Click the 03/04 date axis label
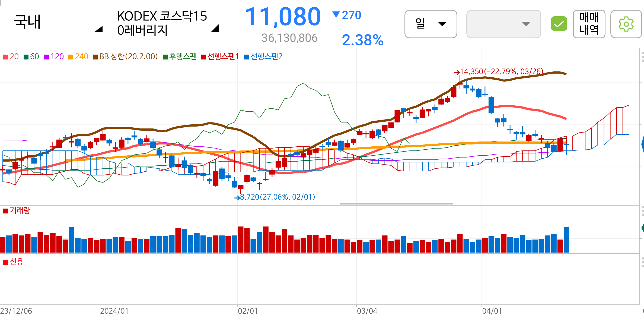This screenshot has height=321, width=644. point(367,311)
